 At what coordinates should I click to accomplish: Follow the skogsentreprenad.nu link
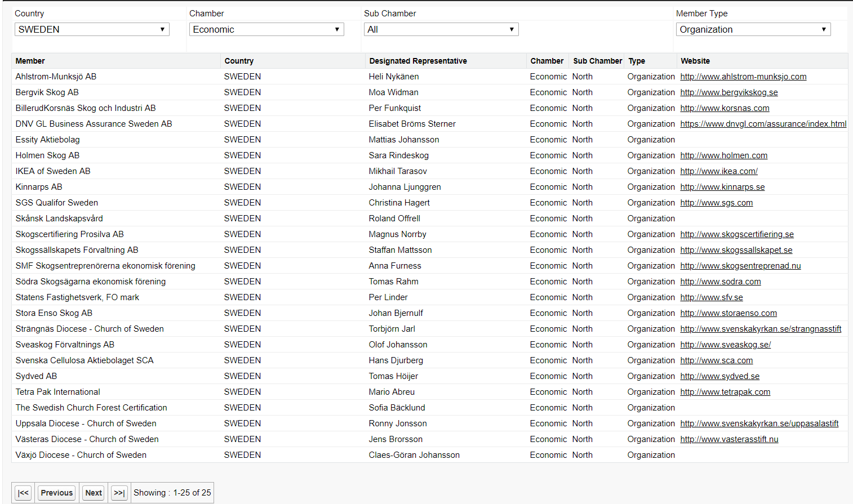740,266
